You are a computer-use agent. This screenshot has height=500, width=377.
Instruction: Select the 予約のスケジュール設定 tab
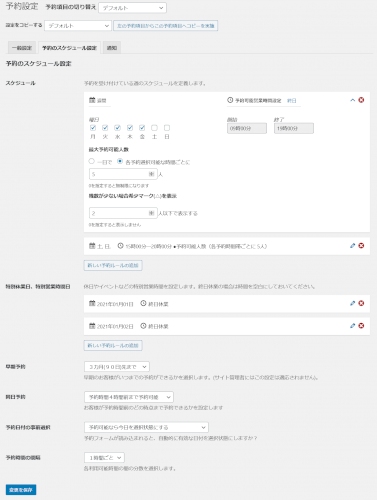(x=69, y=48)
